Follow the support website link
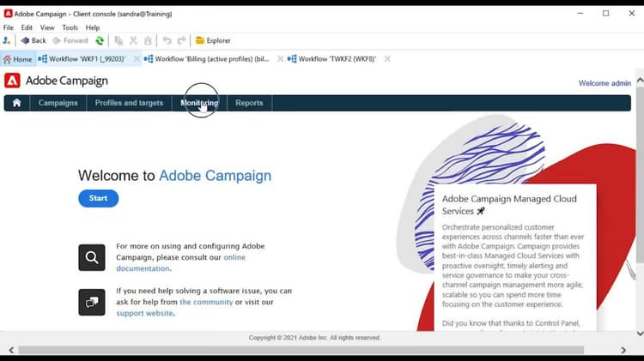The width and height of the screenshot is (644, 361). (144, 313)
